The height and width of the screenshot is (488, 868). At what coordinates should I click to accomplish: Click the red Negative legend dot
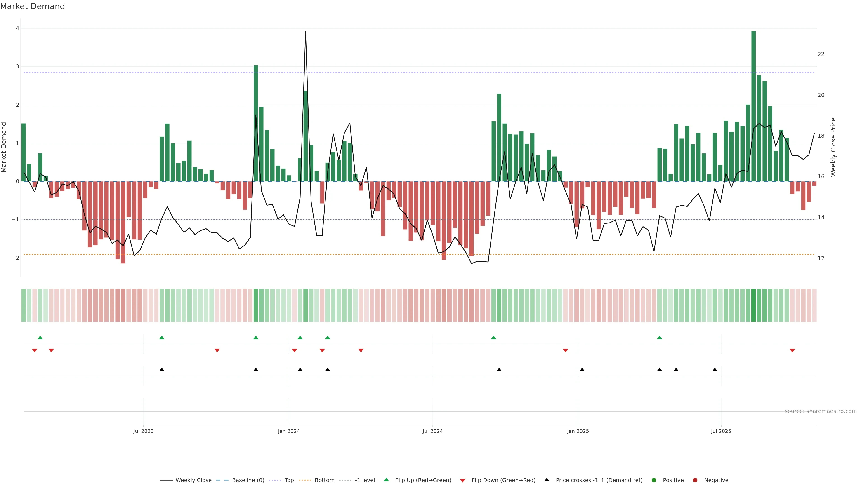click(695, 480)
